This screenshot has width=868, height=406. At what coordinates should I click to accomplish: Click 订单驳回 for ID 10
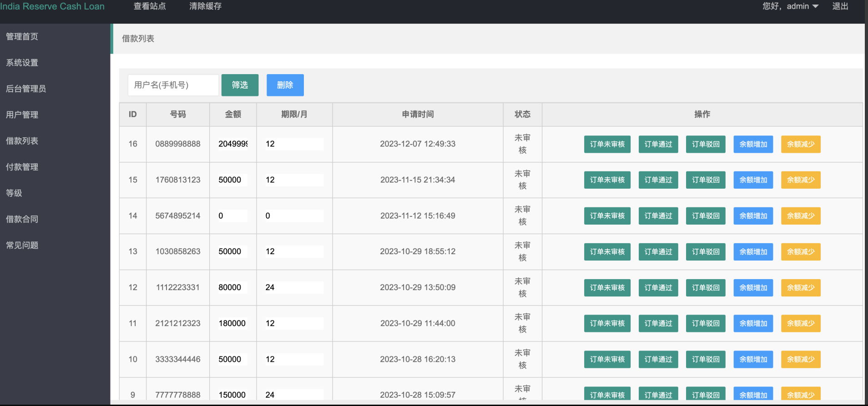click(x=706, y=359)
